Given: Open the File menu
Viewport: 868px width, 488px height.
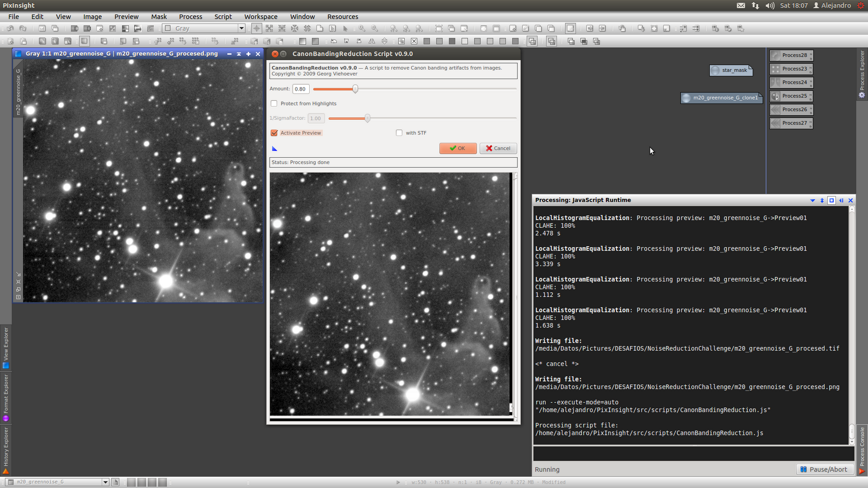Looking at the screenshot, I should pos(14,17).
